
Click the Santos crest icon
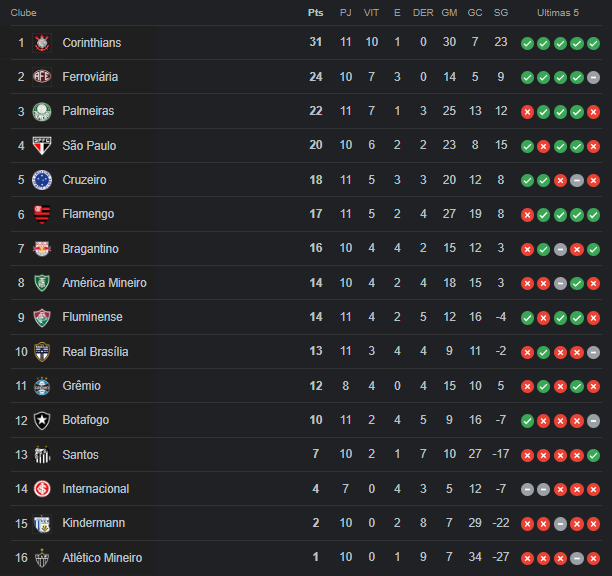coord(42,455)
